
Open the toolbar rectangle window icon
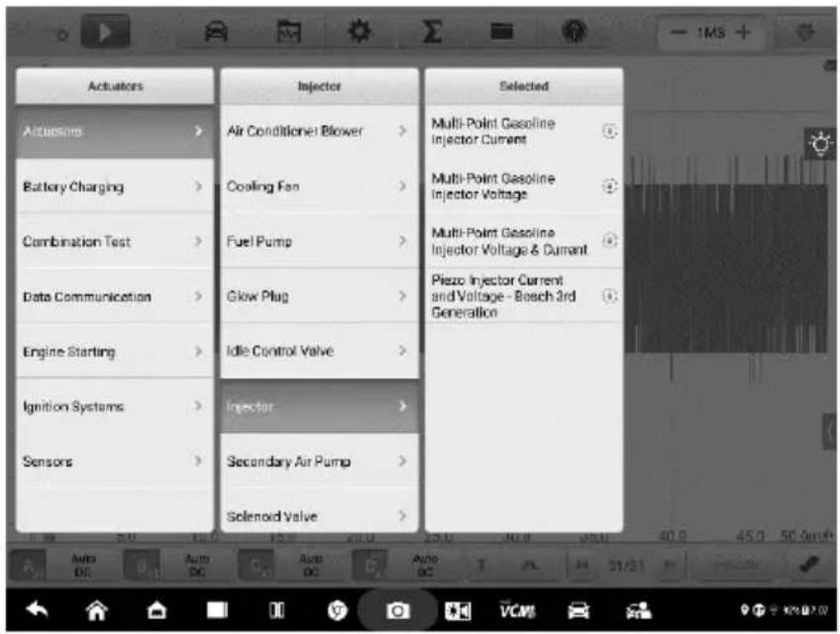click(x=502, y=32)
